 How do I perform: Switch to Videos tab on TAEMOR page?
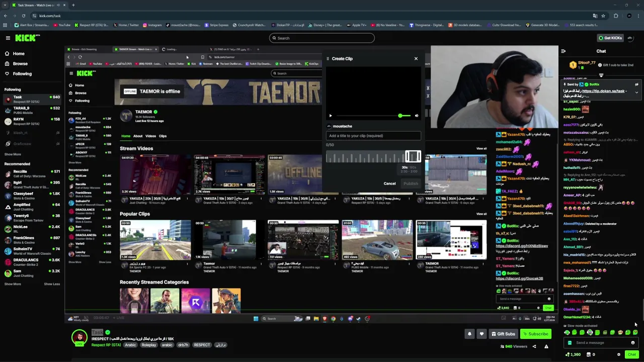150,136
